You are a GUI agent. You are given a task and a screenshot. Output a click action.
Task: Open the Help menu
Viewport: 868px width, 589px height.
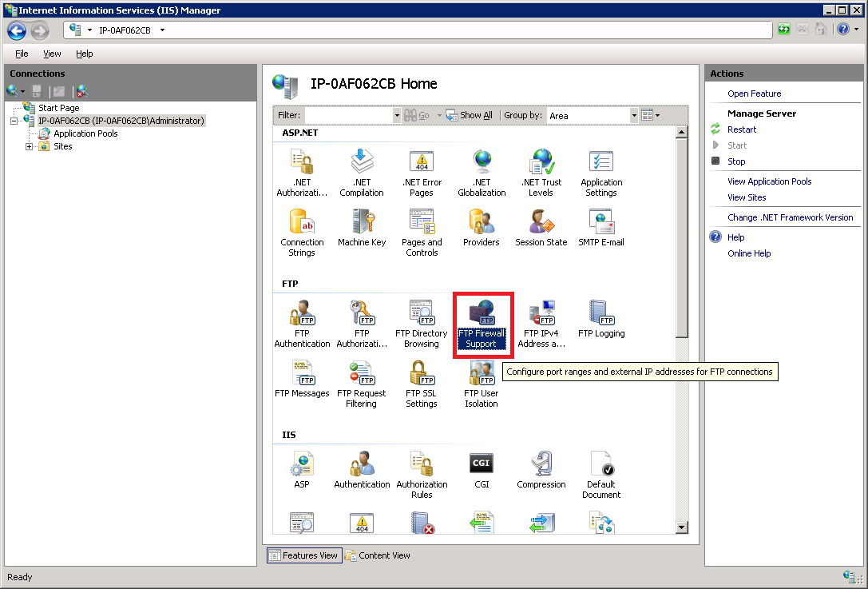(84, 54)
